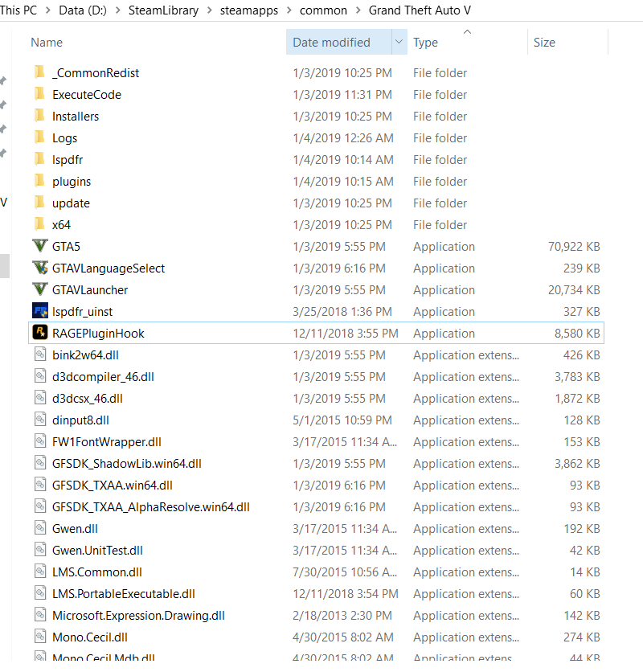This screenshot has height=672, width=643.
Task: Click the RAGEPluginHook file name
Action: (x=98, y=334)
